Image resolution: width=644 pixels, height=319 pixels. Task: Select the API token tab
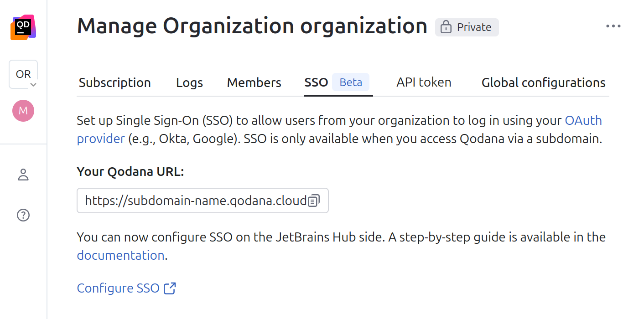(423, 82)
